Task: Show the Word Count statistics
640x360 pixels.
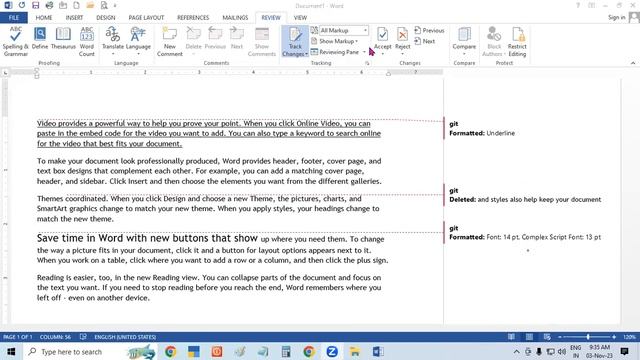Action: (x=87, y=42)
